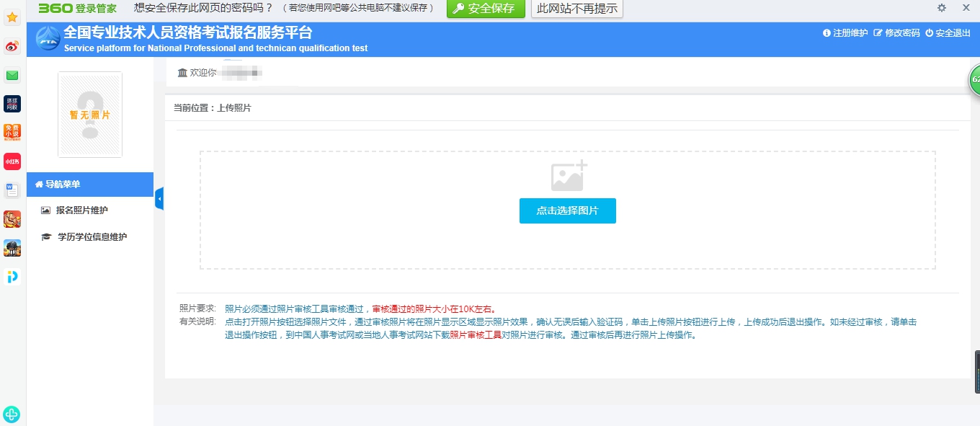Select 报名照片维护 in navigation menu
Viewport: 980px width, 426px height.
point(81,210)
